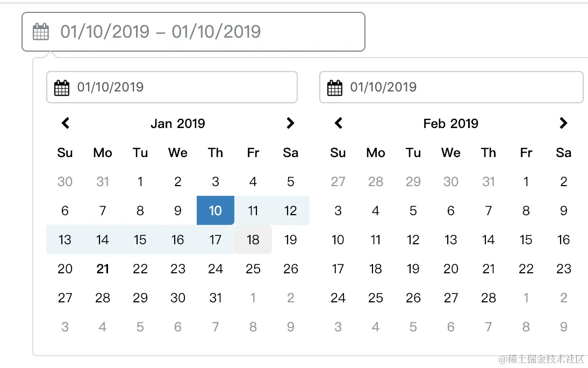The height and width of the screenshot is (368, 588).
Task: Choose February 1 in the right calendar
Action: (x=526, y=182)
